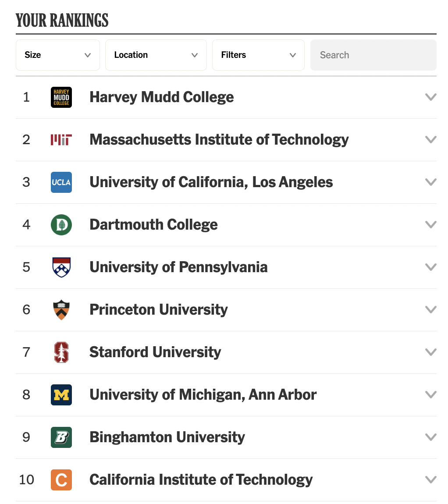Click the Binghamton green B logo
This screenshot has height=504, width=448.
(x=61, y=437)
